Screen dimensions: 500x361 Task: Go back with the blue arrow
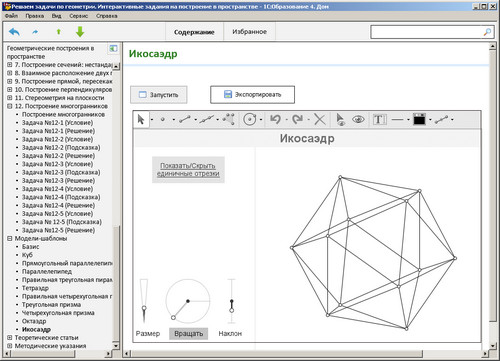(x=14, y=32)
